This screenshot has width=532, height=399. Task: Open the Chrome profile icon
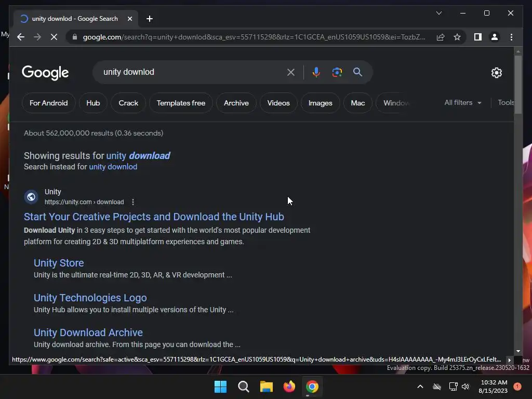coord(495,37)
